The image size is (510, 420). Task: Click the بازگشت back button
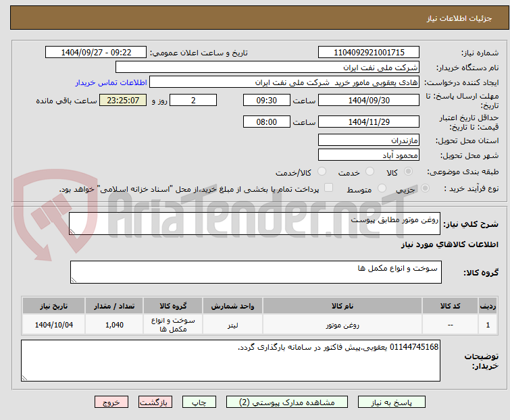155,402
